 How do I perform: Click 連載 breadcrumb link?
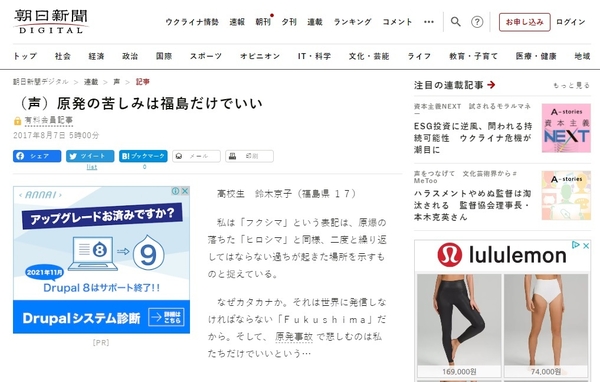[91, 82]
